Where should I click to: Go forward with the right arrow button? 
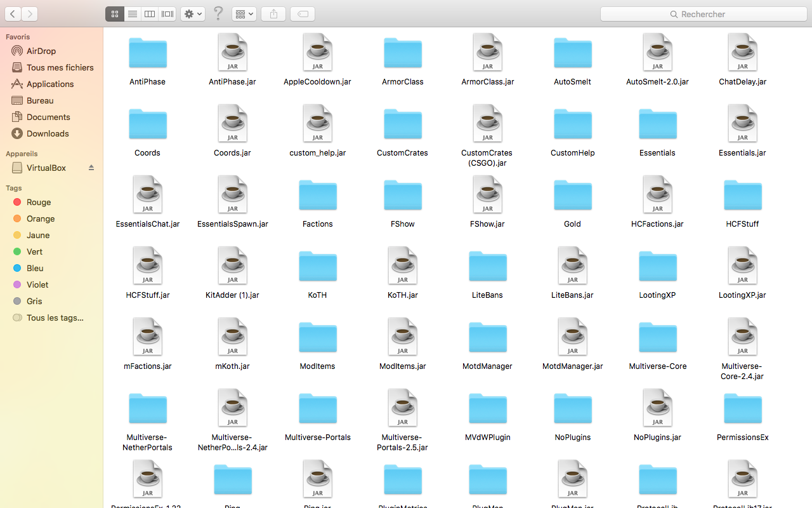(30, 14)
